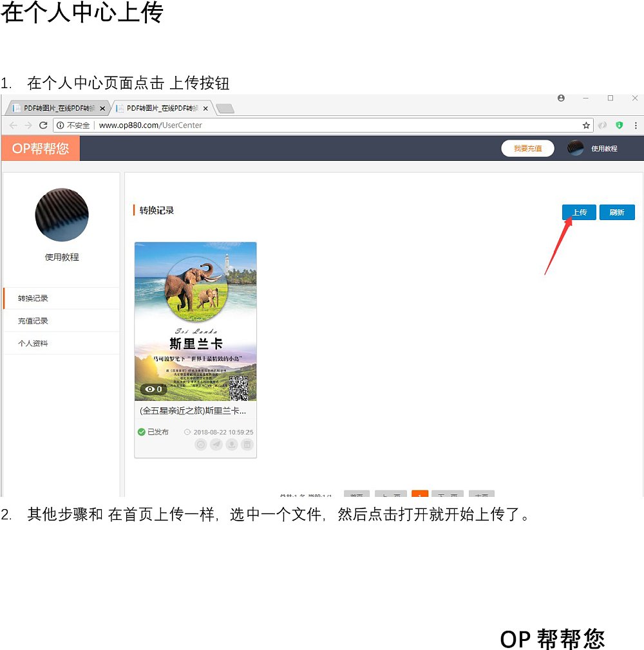Screen dimensions: 644x650
Task: Switch to the first inactive PDF转图片 tab
Action: tap(58, 108)
